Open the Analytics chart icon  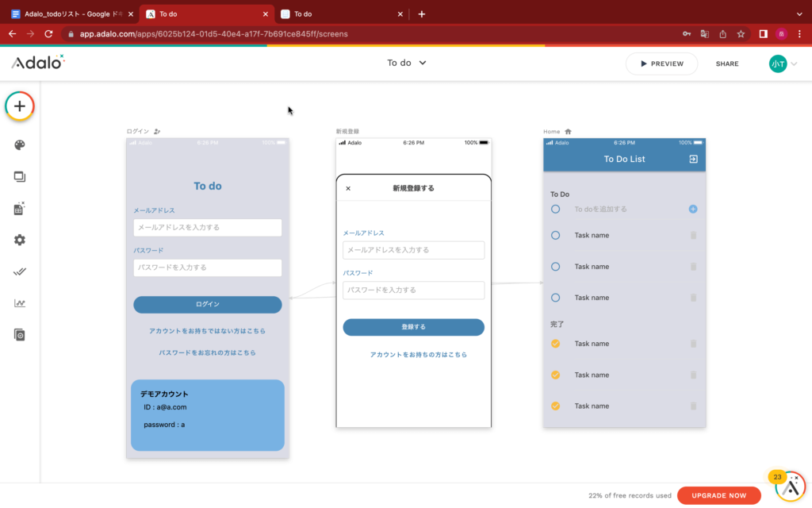(x=20, y=303)
